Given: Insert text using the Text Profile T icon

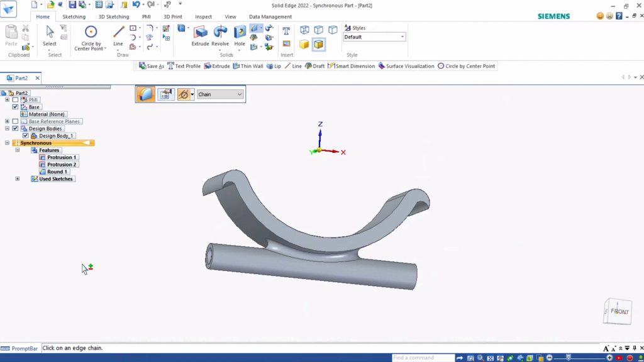Looking at the screenshot, I should click(x=286, y=31).
